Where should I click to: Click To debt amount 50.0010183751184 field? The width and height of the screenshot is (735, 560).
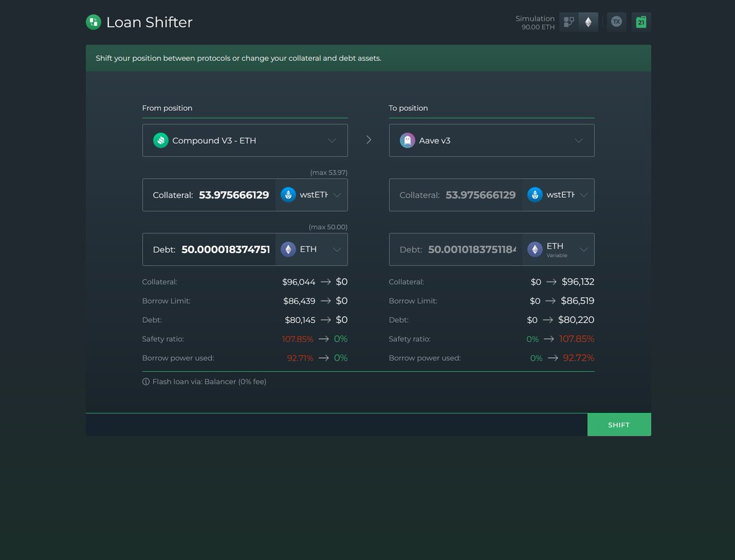coord(472,249)
